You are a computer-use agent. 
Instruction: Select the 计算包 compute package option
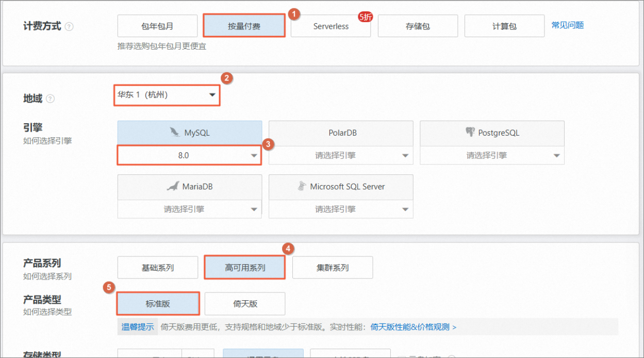504,26
